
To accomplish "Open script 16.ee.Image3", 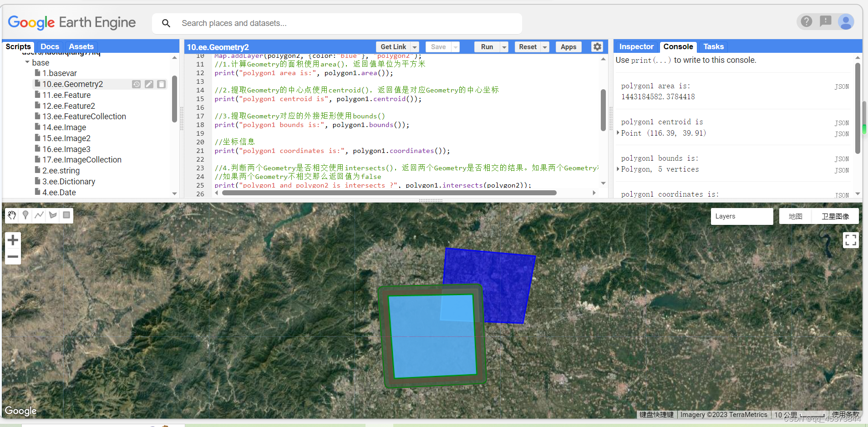I will coord(66,149).
